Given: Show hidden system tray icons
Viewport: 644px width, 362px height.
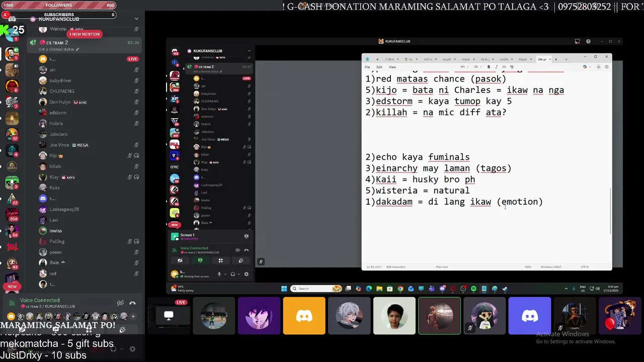Looking at the screenshot, I should pos(566,289).
